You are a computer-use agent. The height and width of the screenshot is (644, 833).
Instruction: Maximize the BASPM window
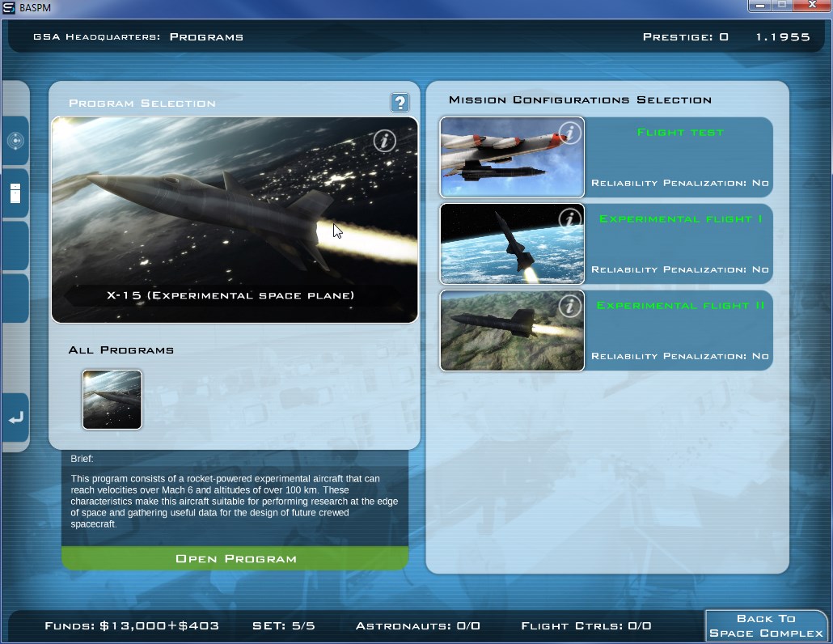pos(783,6)
